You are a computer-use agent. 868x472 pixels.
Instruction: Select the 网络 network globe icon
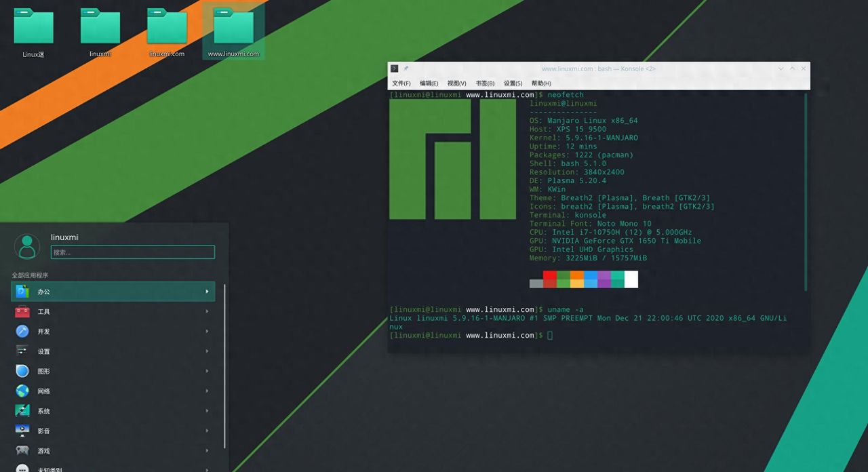[x=22, y=391]
